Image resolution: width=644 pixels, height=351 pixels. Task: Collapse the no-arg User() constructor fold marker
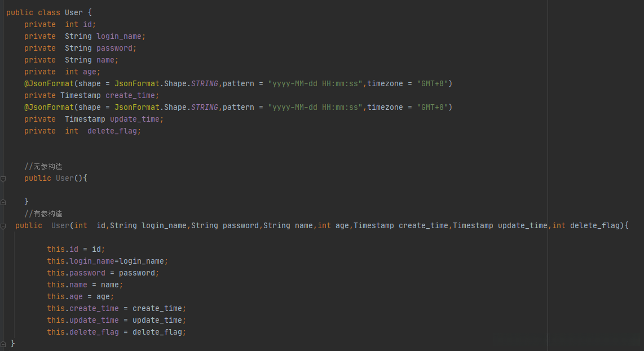pos(3,179)
